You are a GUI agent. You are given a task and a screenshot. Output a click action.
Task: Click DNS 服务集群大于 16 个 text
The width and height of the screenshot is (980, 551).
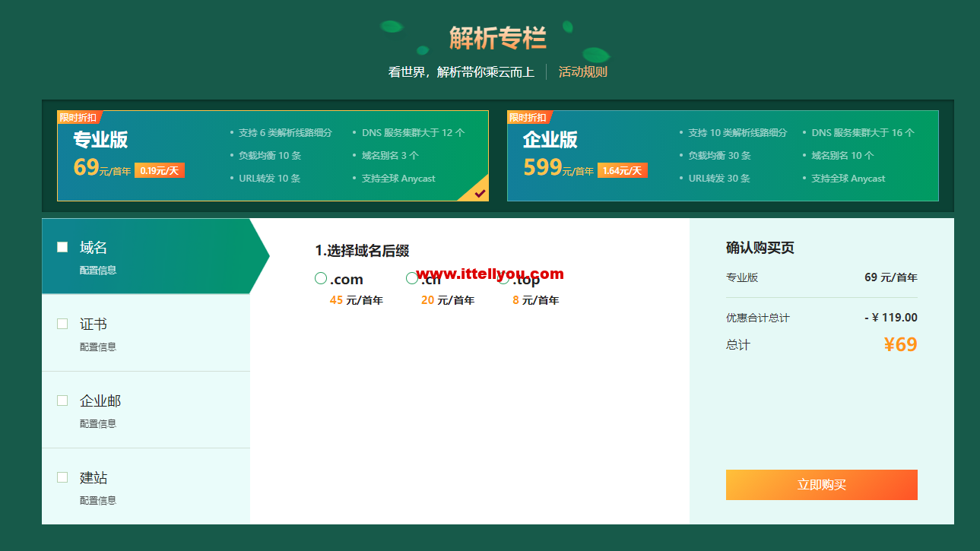click(863, 132)
